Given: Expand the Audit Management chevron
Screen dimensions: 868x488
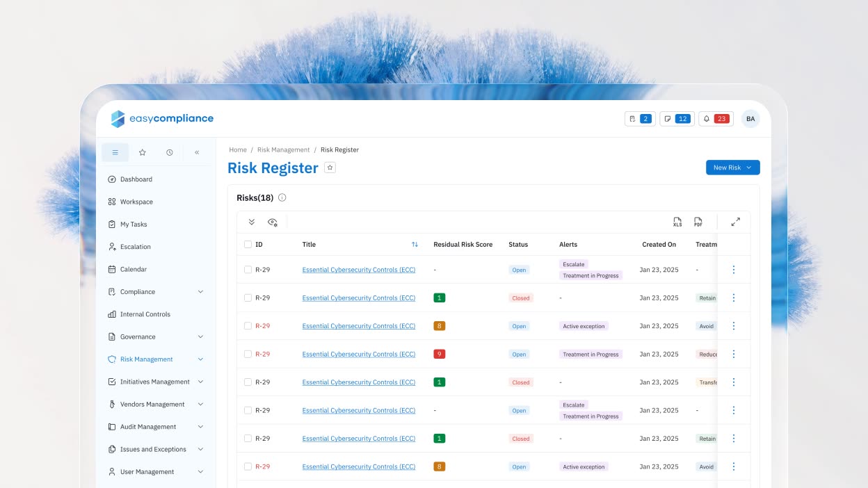Looking at the screenshot, I should pos(201,427).
